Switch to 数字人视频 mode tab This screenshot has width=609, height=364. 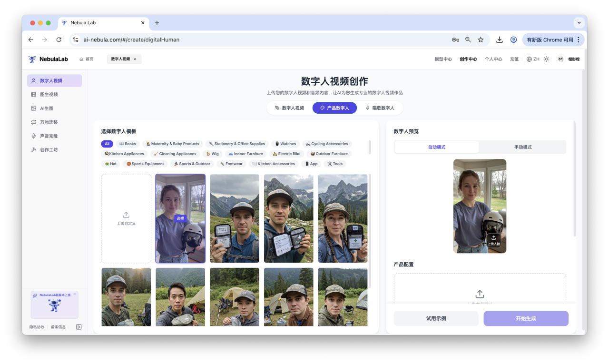pyautogui.click(x=289, y=108)
